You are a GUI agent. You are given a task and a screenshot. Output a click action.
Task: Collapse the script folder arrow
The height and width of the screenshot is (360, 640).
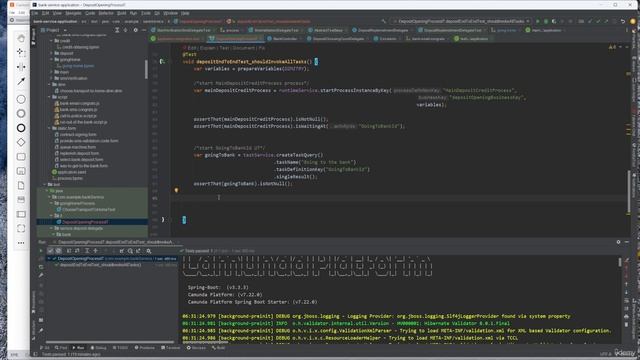point(49,97)
